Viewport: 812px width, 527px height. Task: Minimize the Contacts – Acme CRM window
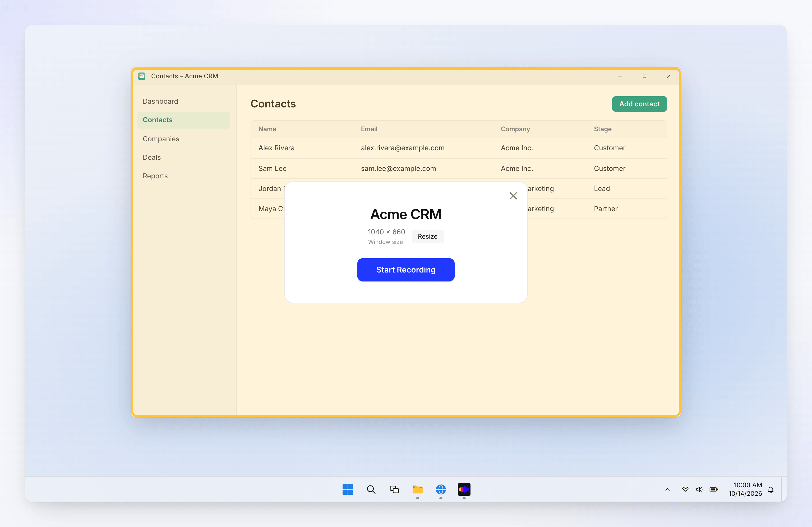click(x=620, y=76)
